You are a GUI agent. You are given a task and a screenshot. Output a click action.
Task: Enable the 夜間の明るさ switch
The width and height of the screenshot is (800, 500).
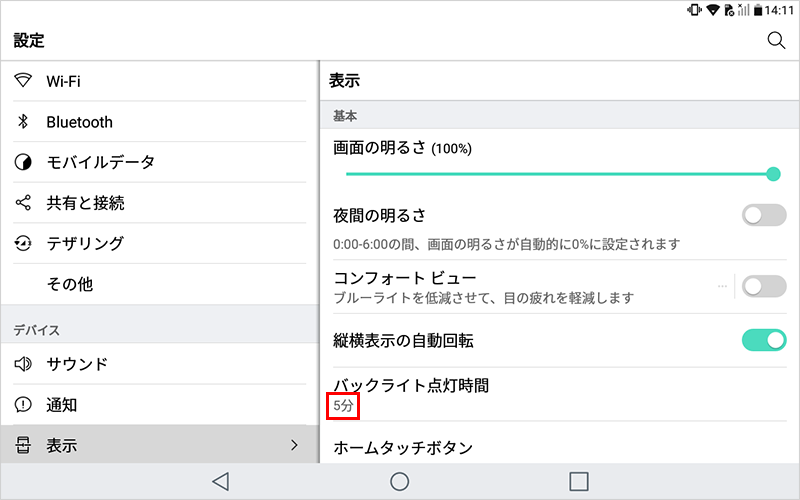(x=764, y=215)
